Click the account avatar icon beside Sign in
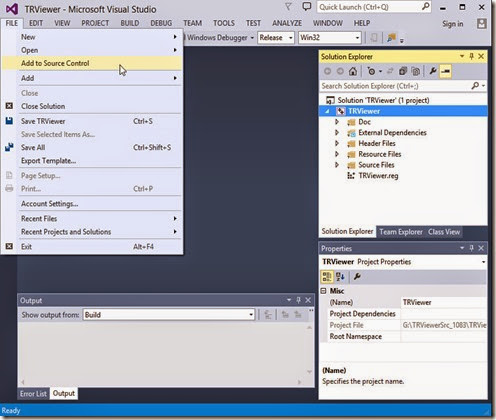This screenshot has width=496, height=420. coord(481,23)
